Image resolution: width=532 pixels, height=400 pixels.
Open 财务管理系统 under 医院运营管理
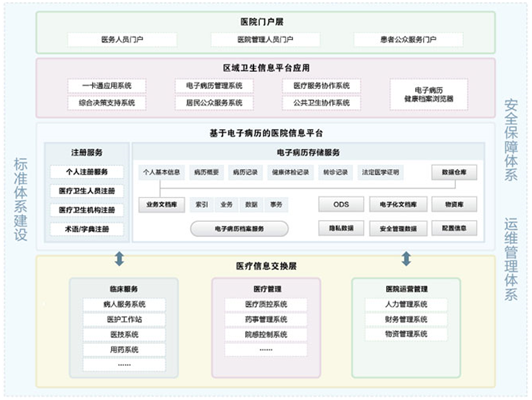[x=406, y=319]
